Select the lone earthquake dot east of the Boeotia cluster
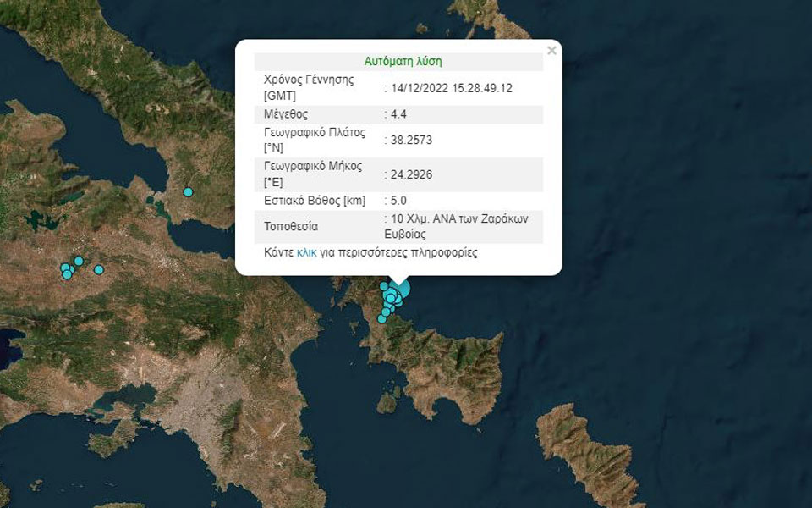This screenshot has height=508, width=812. 99,269
